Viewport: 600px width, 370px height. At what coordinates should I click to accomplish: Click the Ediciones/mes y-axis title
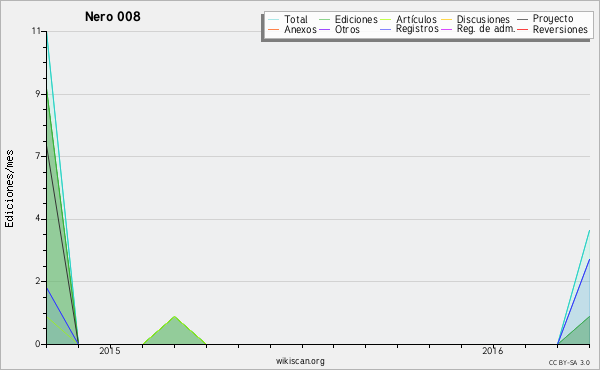coord(9,189)
